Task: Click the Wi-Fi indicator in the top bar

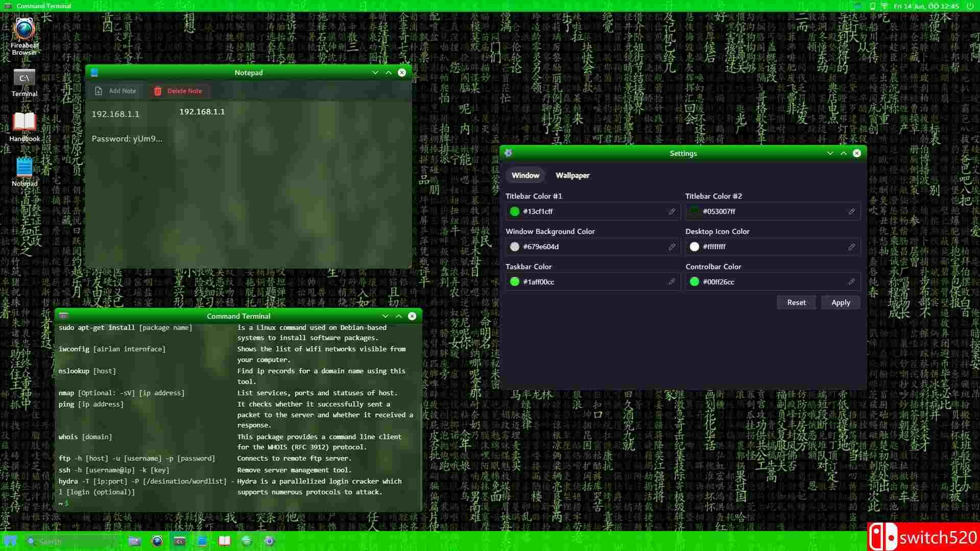Action: (x=883, y=6)
